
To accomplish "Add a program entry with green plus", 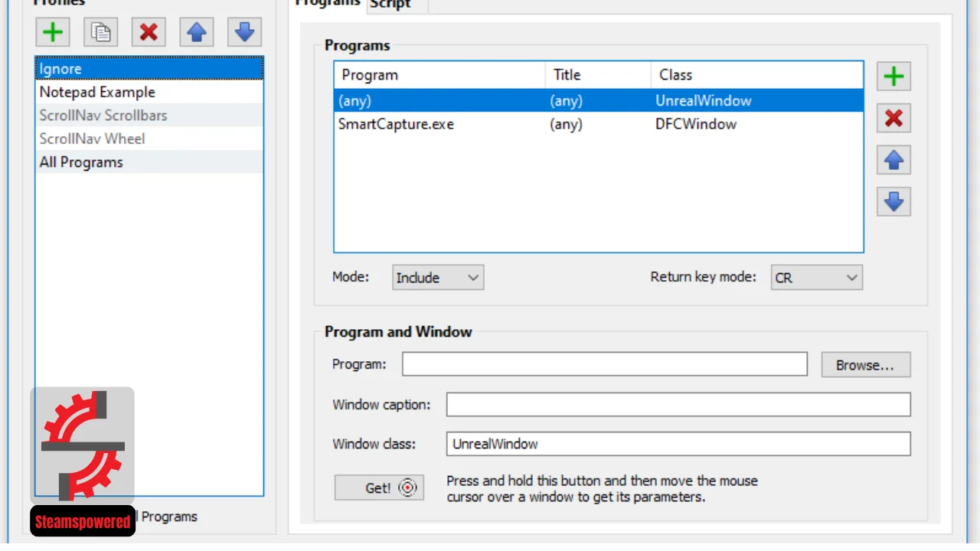I will [893, 77].
